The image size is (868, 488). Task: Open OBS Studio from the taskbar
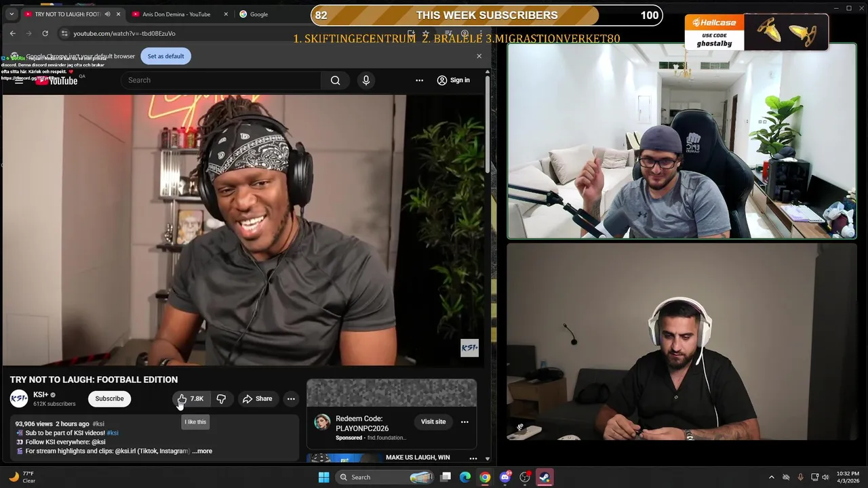click(525, 477)
